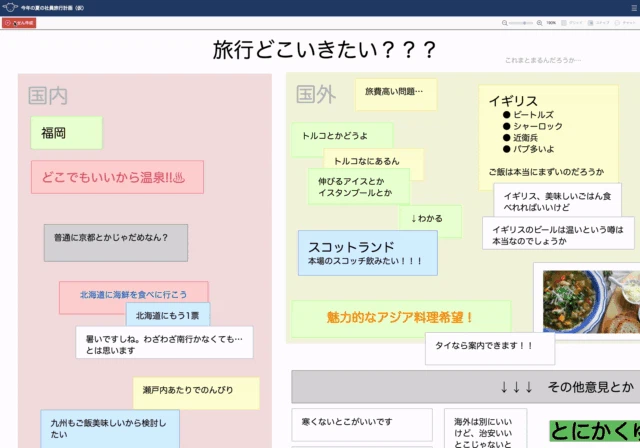Image resolution: width=640 pixels, height=448 pixels.
Task: Select the どこでもいいから温泉 pink note
Action: [x=117, y=177]
